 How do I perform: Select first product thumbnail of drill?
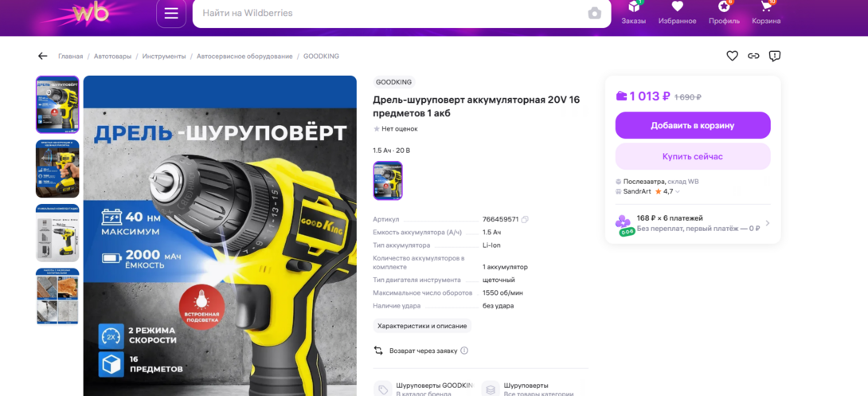pos(57,104)
